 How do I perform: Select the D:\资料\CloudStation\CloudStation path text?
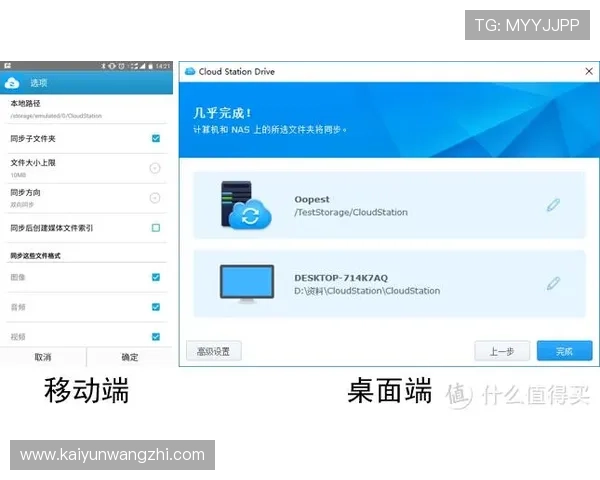[x=367, y=291]
